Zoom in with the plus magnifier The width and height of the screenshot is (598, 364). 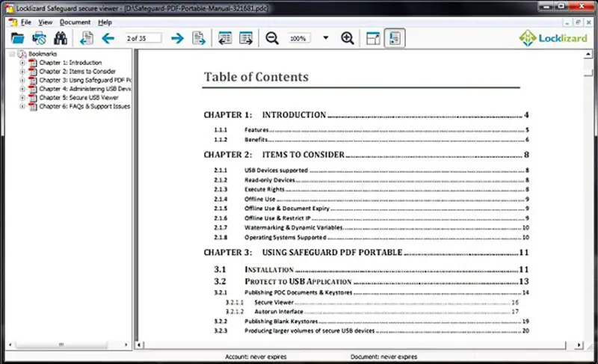[348, 38]
